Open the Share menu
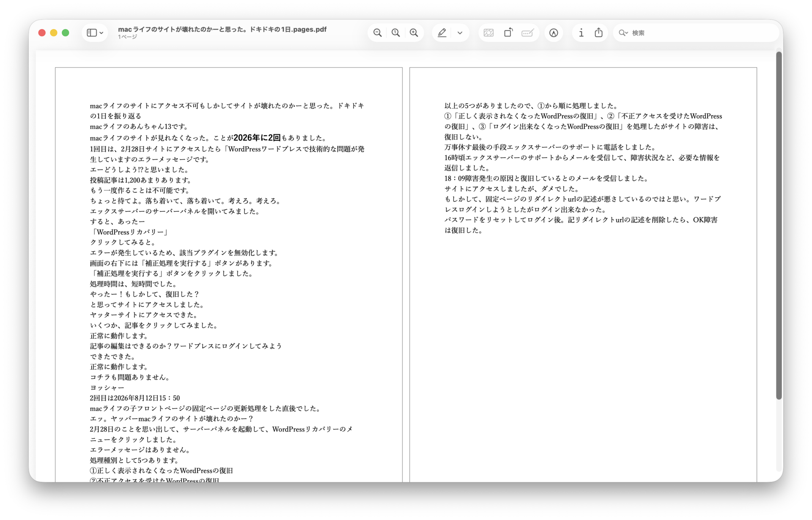812x520 pixels. (x=598, y=33)
